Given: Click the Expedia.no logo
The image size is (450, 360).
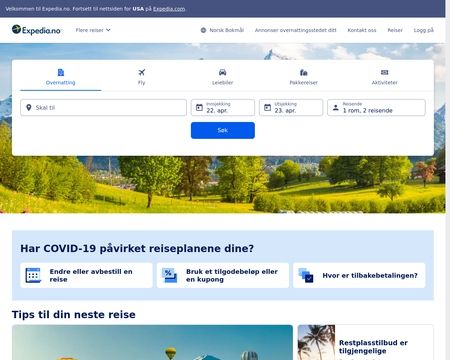Looking at the screenshot, I should (x=36, y=30).
